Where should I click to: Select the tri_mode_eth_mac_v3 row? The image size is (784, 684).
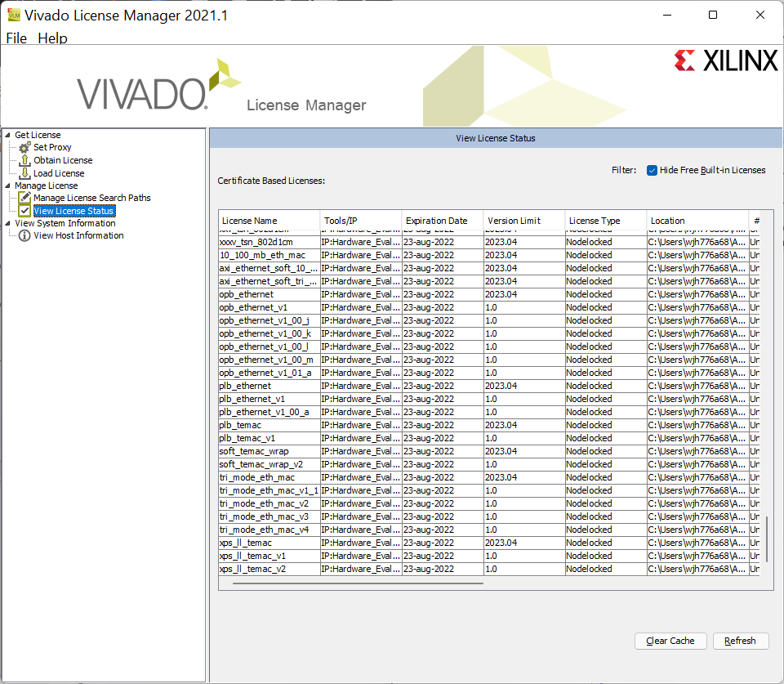pyautogui.click(x=489, y=516)
